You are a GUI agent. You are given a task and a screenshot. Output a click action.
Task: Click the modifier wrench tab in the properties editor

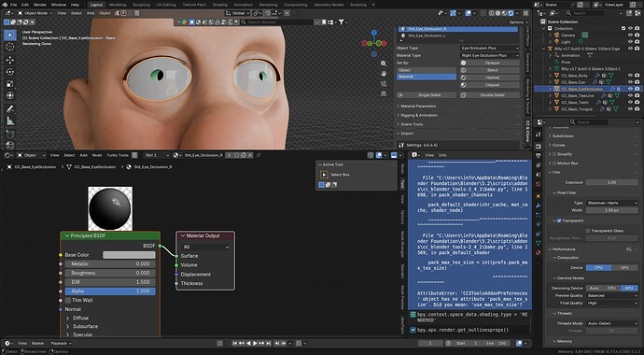(x=539, y=206)
